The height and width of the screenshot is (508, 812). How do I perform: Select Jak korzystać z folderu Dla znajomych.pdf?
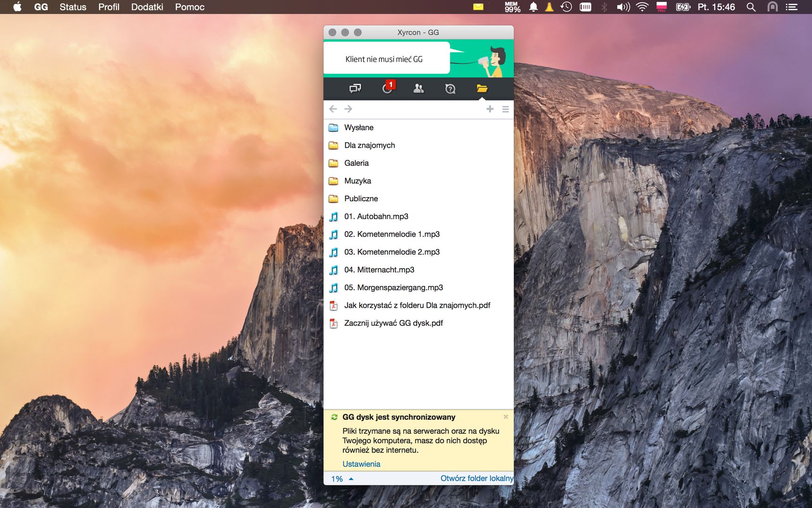coord(418,305)
